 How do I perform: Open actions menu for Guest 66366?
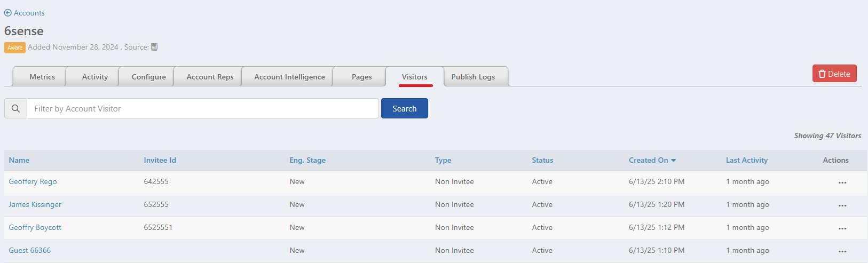point(842,251)
